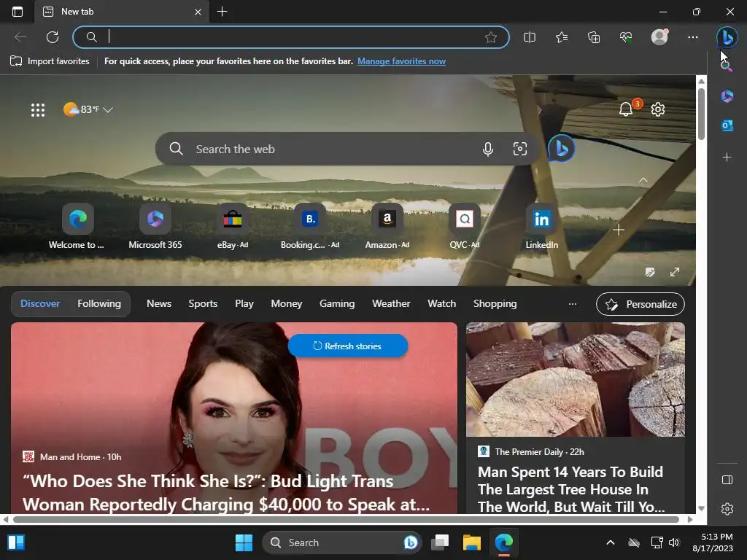This screenshot has height=560, width=747.
Task: Open the profile account avatar
Action: [x=659, y=37]
